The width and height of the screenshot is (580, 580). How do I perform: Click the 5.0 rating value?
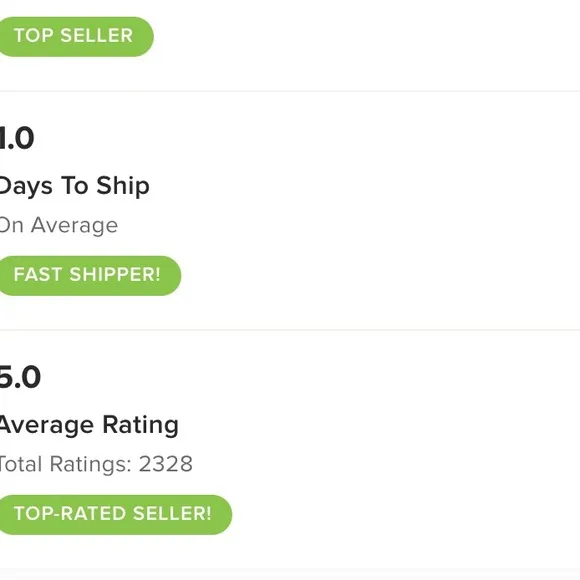[x=20, y=377]
